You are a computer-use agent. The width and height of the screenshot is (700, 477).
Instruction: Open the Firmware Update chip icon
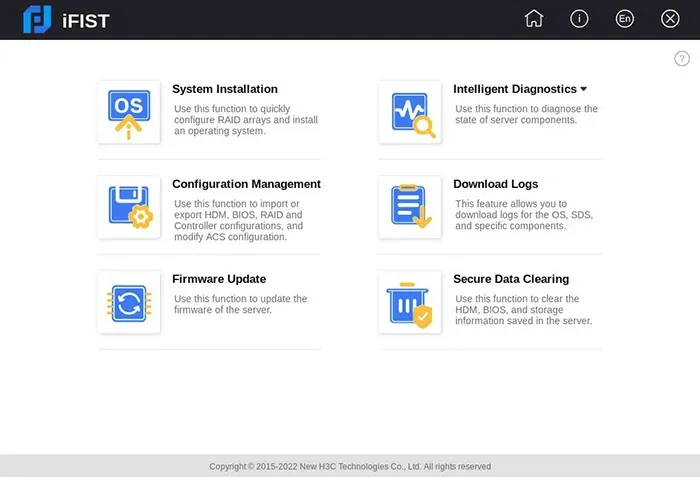click(129, 302)
